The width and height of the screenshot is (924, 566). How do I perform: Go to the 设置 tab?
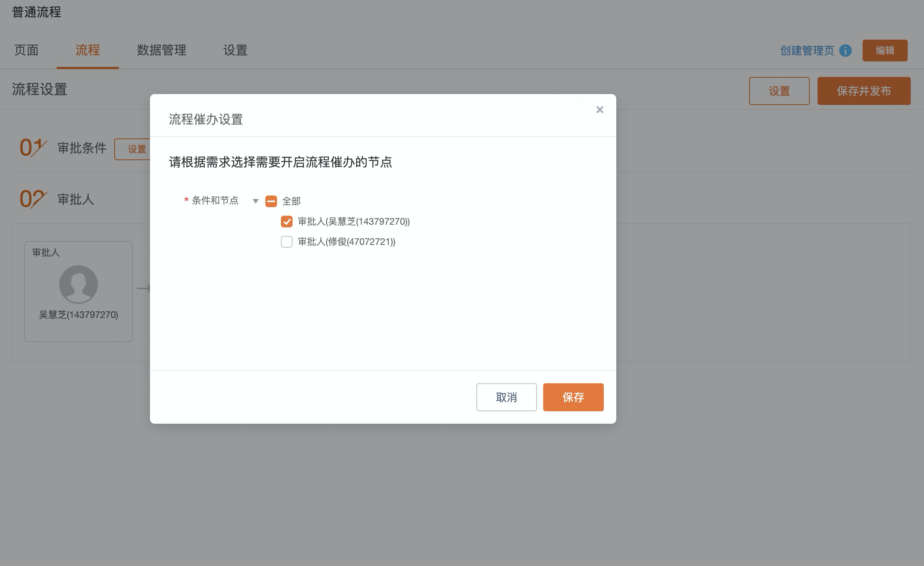point(235,50)
